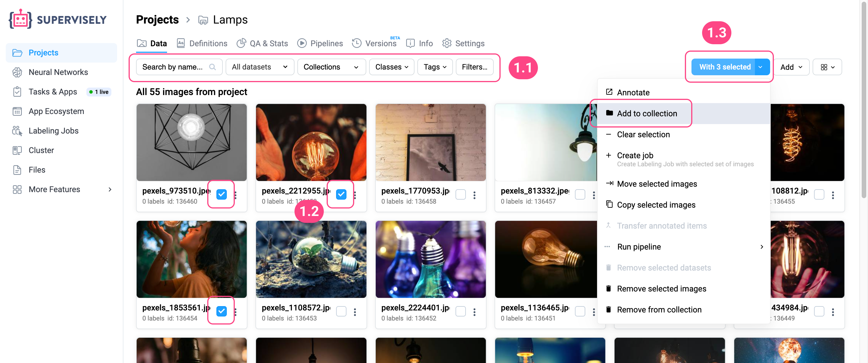The height and width of the screenshot is (363, 868).
Task: Toggle the With 3 selected dropdown arrow
Action: pyautogui.click(x=762, y=67)
